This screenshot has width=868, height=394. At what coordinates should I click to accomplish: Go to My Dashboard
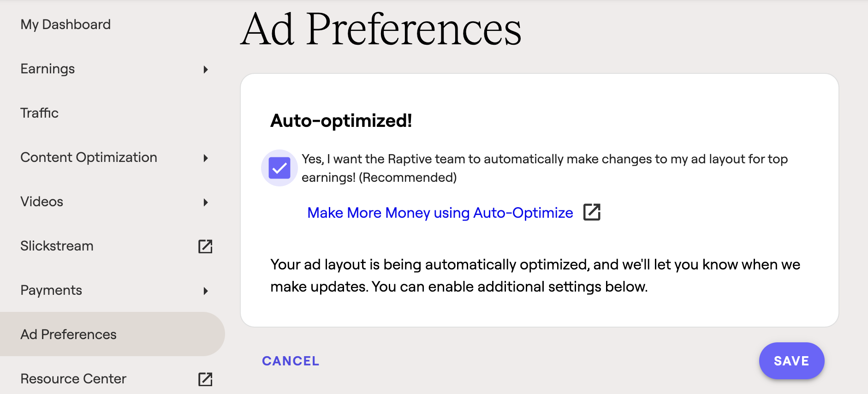pyautogui.click(x=65, y=24)
